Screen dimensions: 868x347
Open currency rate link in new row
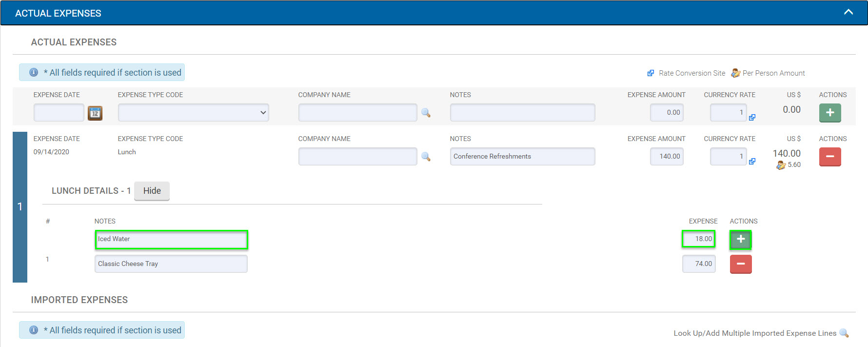coord(752,117)
